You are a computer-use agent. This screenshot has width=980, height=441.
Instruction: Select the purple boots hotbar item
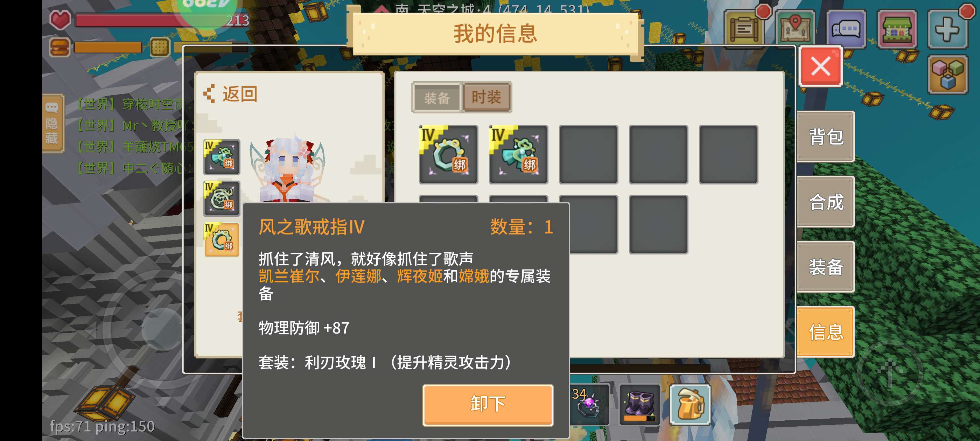tap(639, 405)
